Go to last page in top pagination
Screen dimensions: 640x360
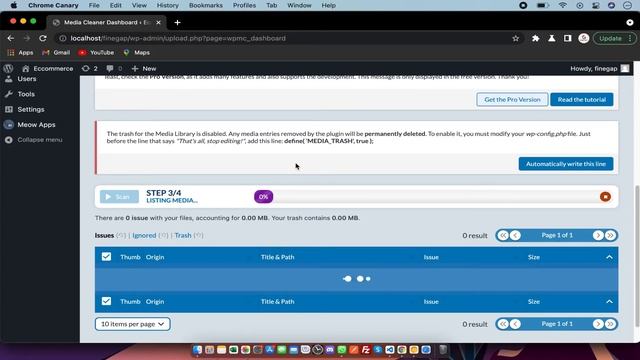coord(610,235)
